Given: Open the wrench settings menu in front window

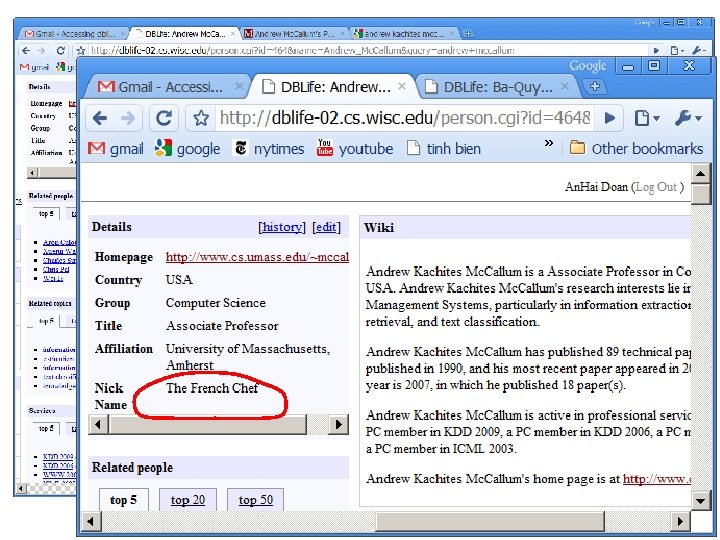Looking at the screenshot, I should pos(687,118).
